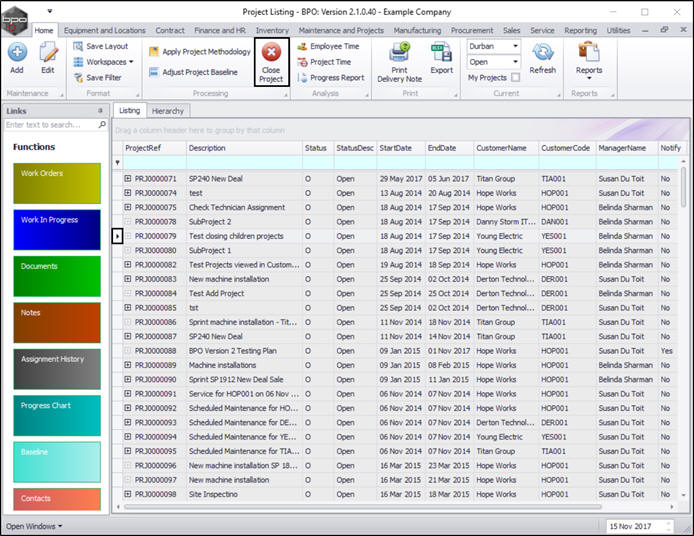Click the blue Work In Progress tile
This screenshot has width=694, height=536.
pos(57,230)
